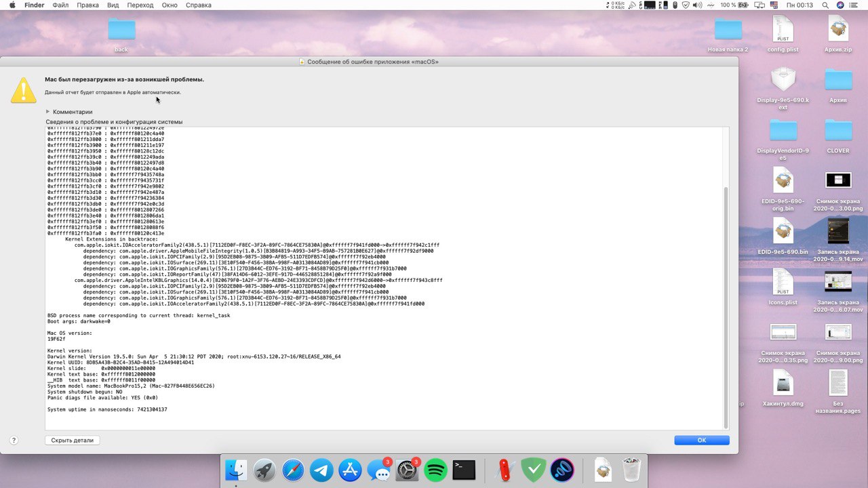Open the red Swiss knife app in Dock
This screenshot has height=488, width=868.
pos(505,470)
